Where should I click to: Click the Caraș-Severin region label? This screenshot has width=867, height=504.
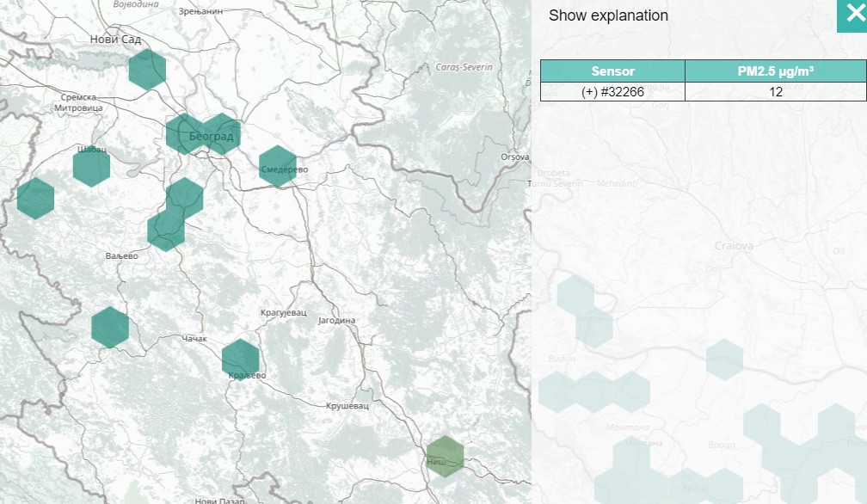click(x=464, y=67)
